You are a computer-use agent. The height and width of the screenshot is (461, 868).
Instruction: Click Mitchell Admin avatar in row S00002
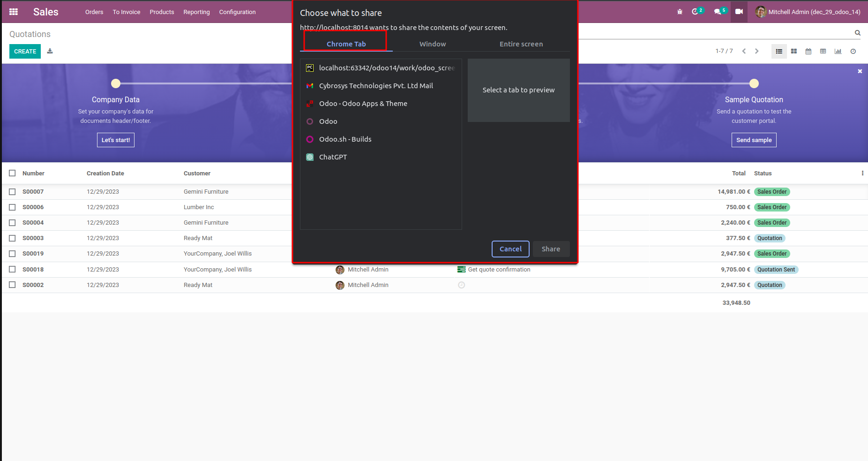click(340, 285)
